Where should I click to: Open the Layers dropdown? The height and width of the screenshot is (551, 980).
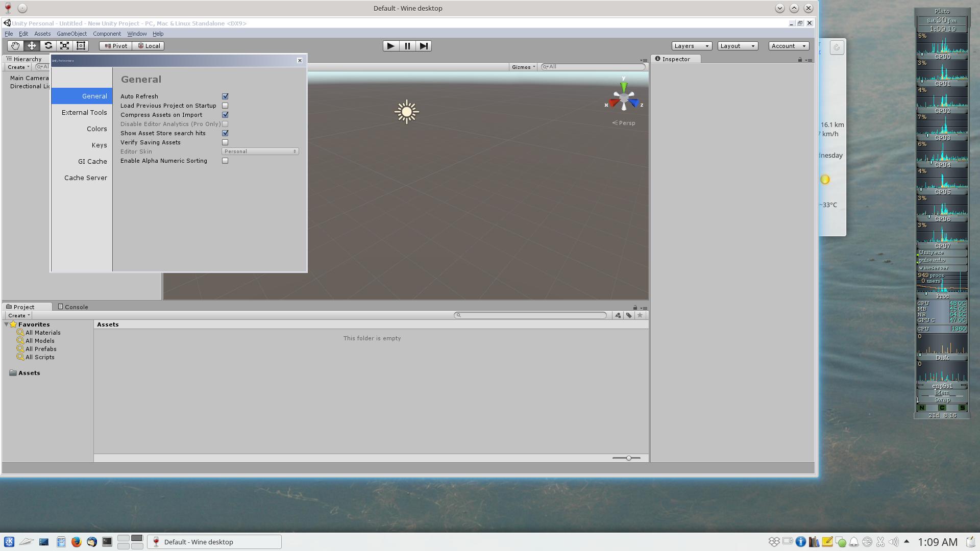(x=692, y=46)
